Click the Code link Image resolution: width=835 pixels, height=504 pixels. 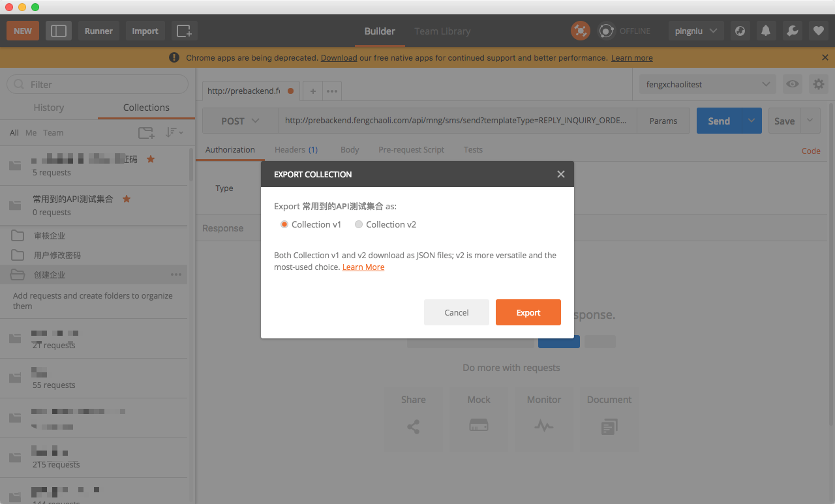811,151
